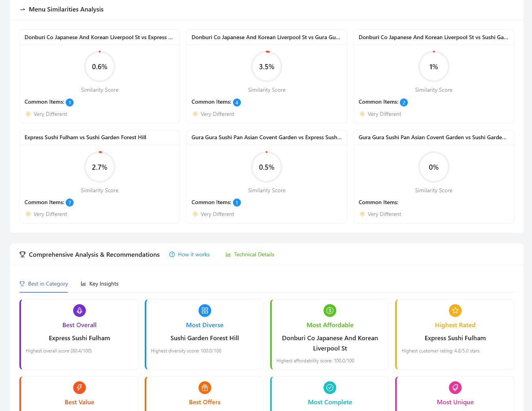Open the Technical Details link
The width and height of the screenshot is (532, 411).
click(250, 254)
